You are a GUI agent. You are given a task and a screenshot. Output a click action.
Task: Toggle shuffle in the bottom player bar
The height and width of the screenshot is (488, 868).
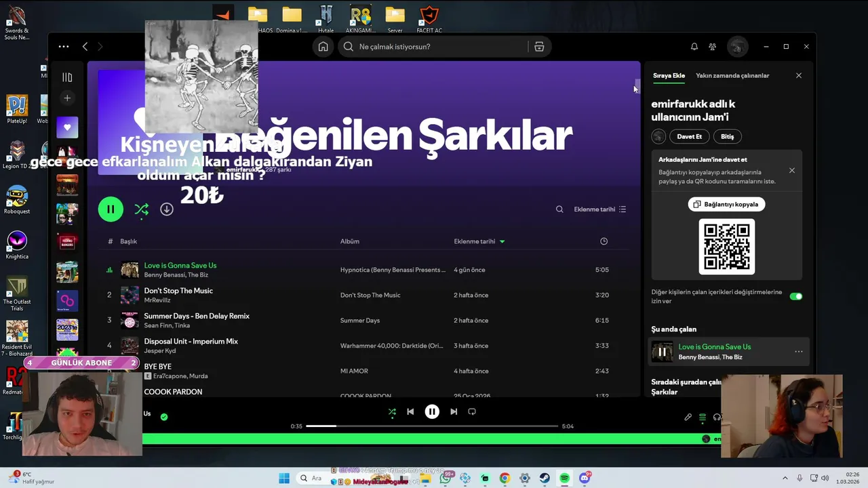click(x=392, y=411)
